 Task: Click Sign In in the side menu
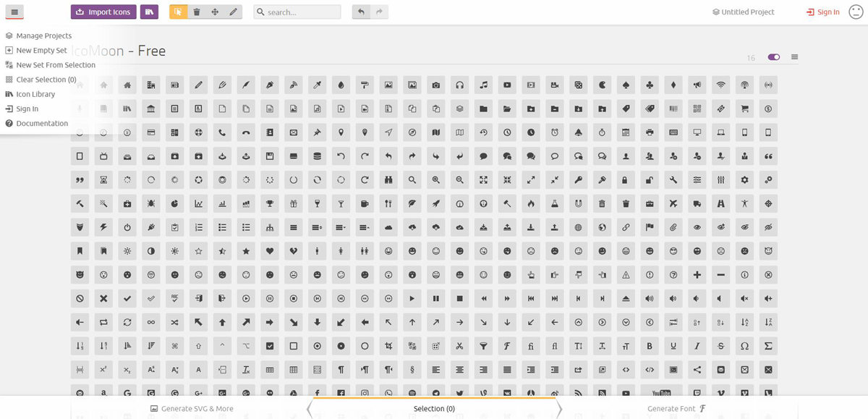click(x=22, y=109)
